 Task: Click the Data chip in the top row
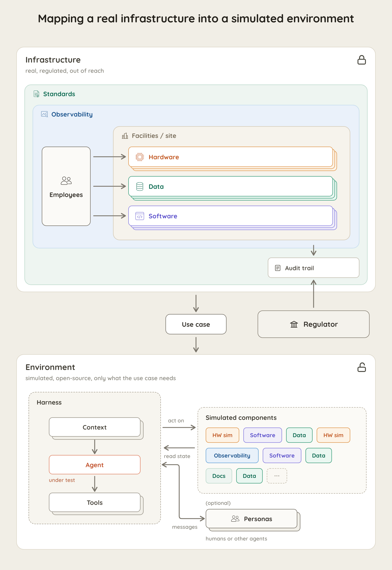coord(299,435)
